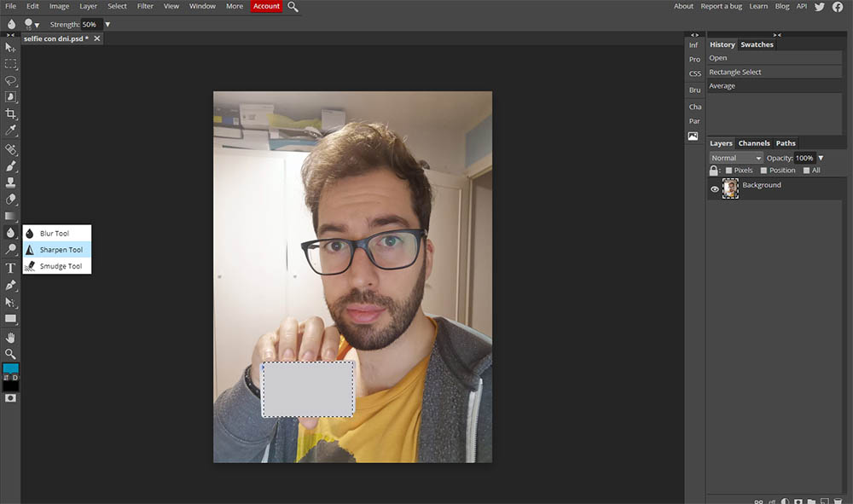Revert to Rectangle Select history state
Viewport: 853px width, 504px height.
(x=735, y=72)
